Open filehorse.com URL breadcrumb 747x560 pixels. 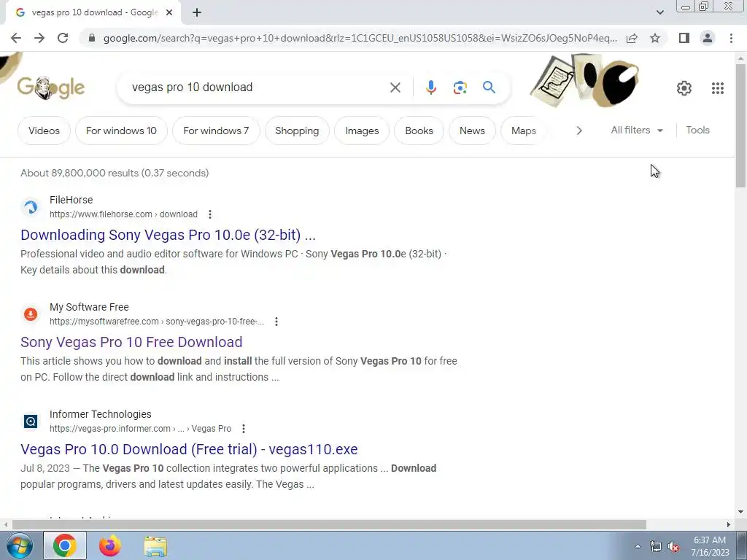(123, 214)
